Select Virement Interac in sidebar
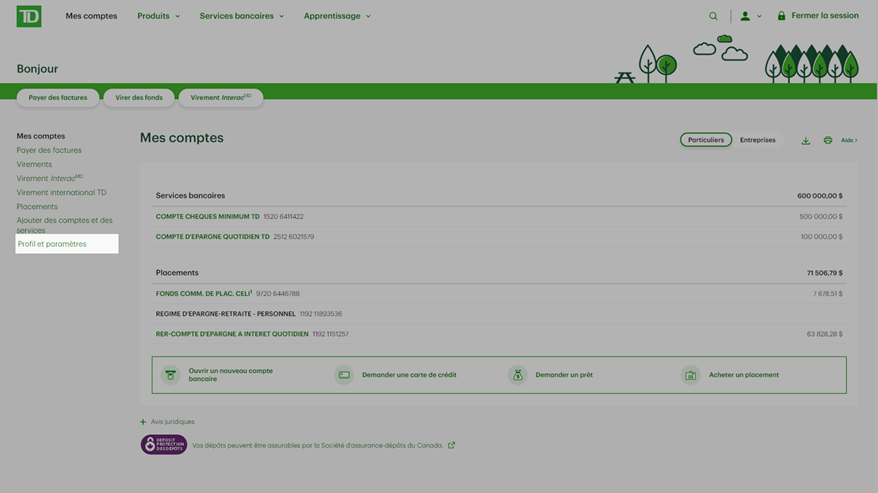 49,178
